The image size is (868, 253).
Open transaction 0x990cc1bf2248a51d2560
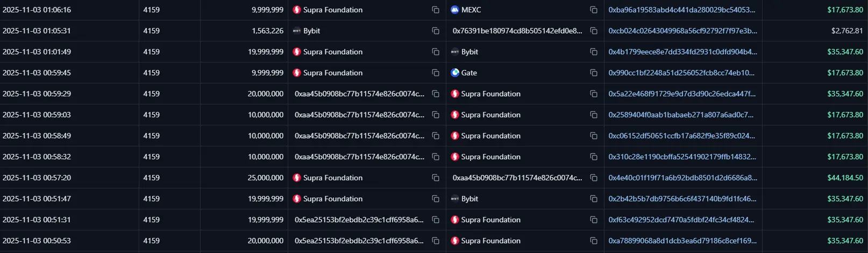pos(681,73)
